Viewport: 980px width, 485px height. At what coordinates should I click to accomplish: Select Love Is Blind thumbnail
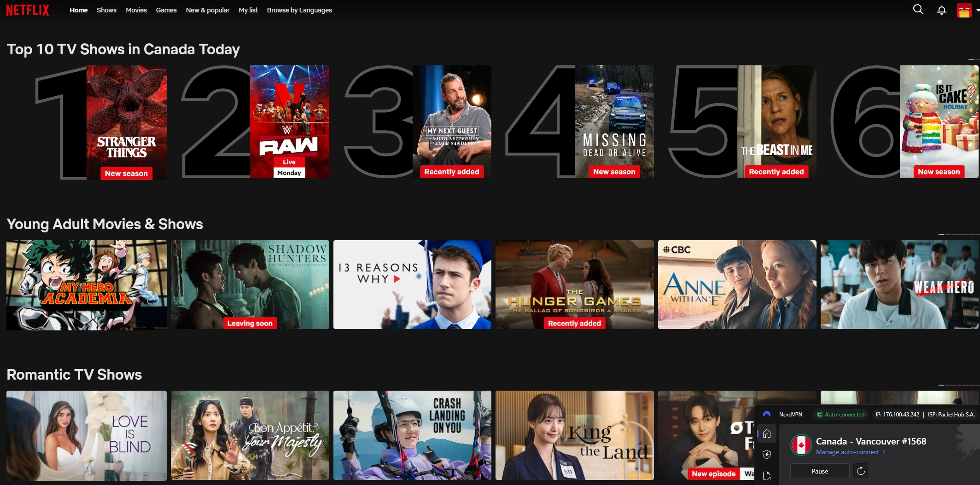[87, 435]
